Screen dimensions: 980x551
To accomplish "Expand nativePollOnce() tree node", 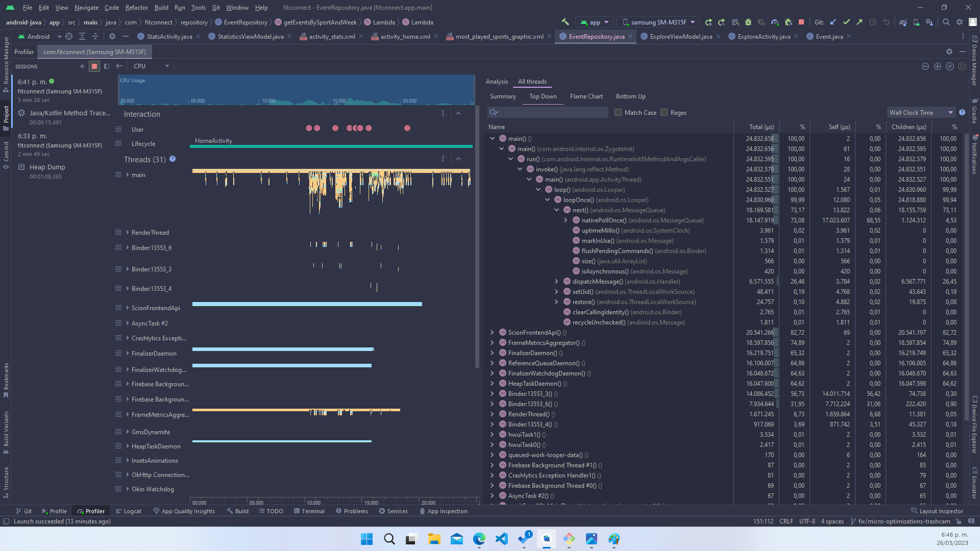I will pyautogui.click(x=566, y=220).
